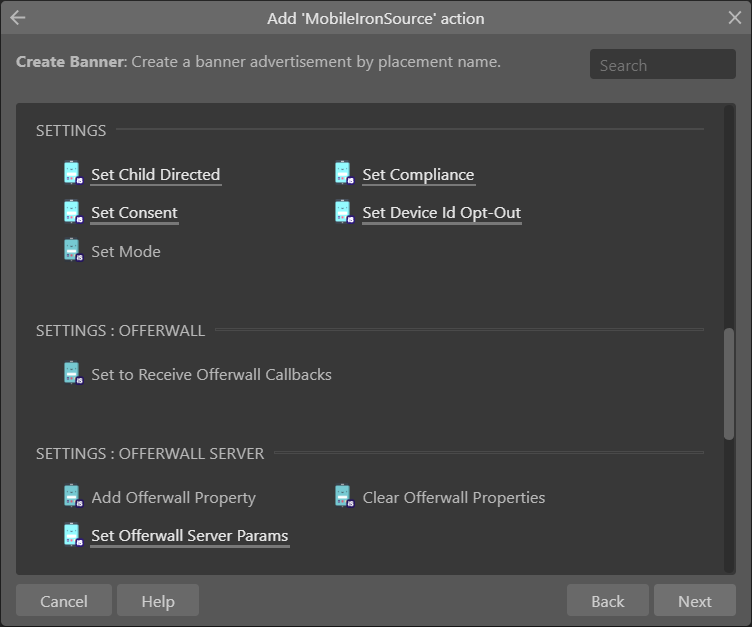Click the icon beside Set Device Id Opt-Out

click(344, 212)
